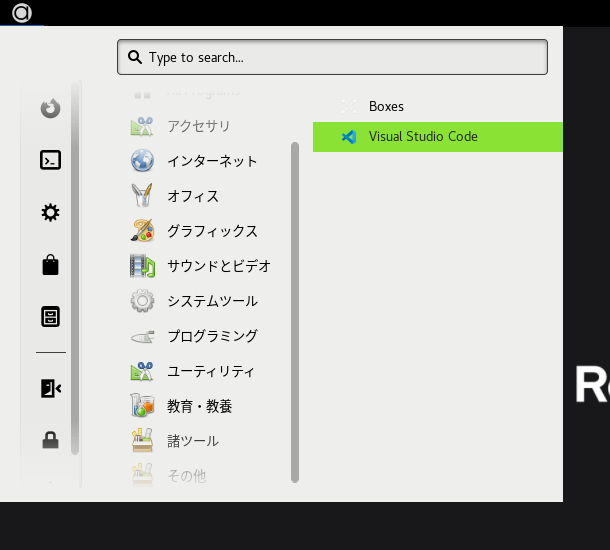610x550 pixels.
Task: Click the scissors icon beside ユーティリティ
Action: [x=142, y=371]
